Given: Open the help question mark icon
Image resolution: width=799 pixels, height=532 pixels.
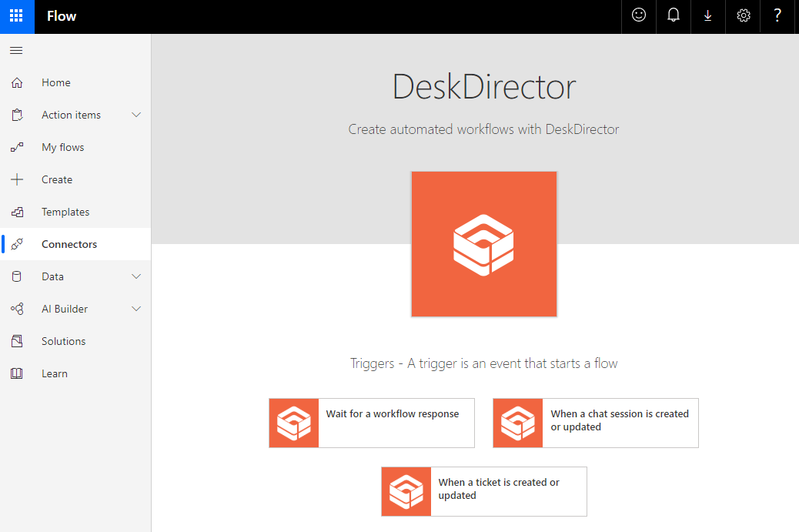Looking at the screenshot, I should coord(777,16).
